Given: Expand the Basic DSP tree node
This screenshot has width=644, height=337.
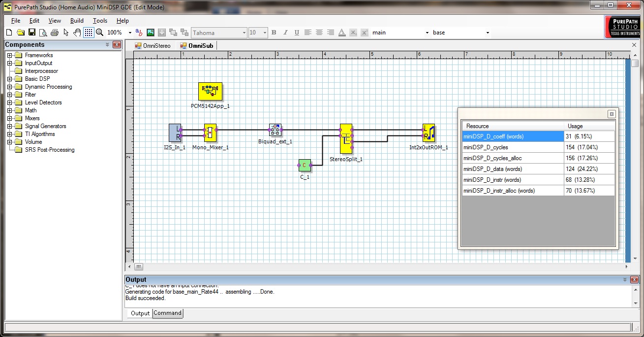Looking at the screenshot, I should point(9,79).
